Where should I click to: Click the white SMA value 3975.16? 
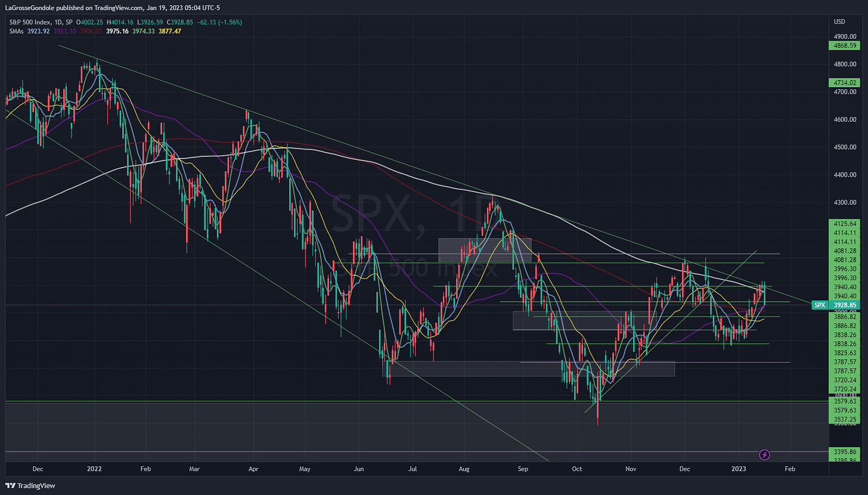point(118,30)
